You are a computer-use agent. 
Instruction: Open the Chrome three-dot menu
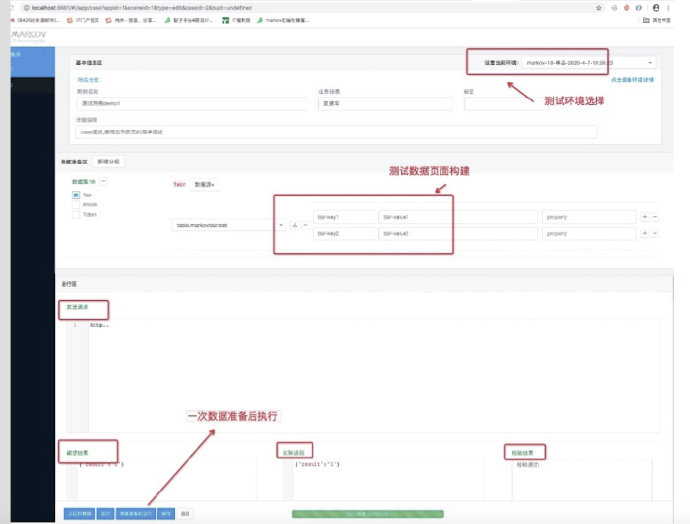pos(668,8)
